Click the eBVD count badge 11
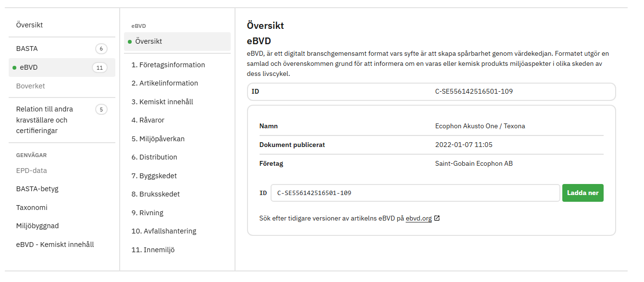Screen dimensions: 644x282 (x=99, y=68)
